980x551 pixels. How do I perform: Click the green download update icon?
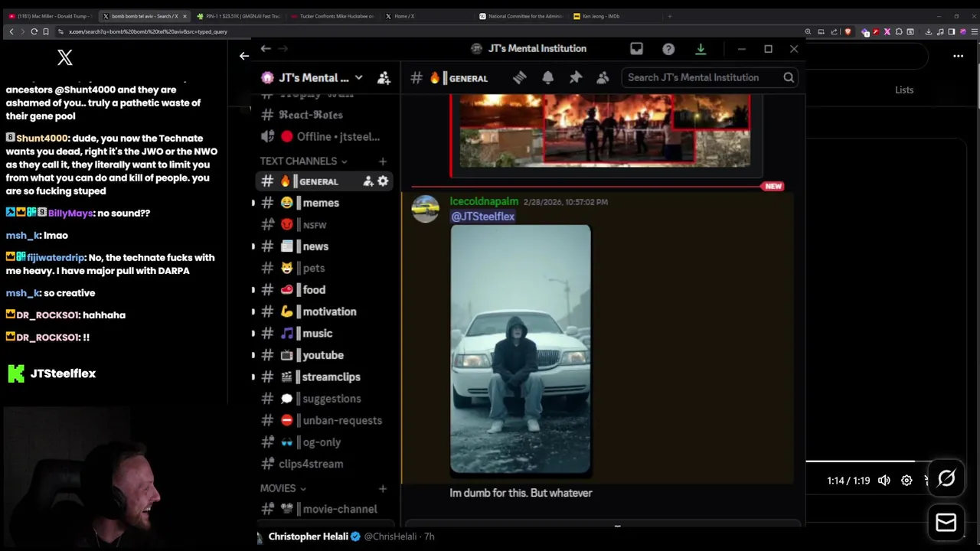coord(700,48)
